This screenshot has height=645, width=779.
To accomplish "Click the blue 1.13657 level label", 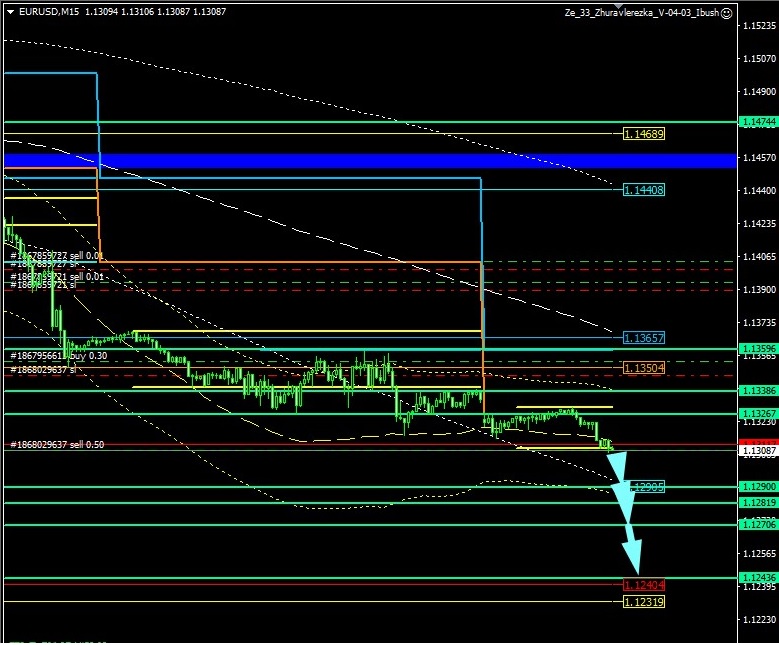I will [643, 338].
